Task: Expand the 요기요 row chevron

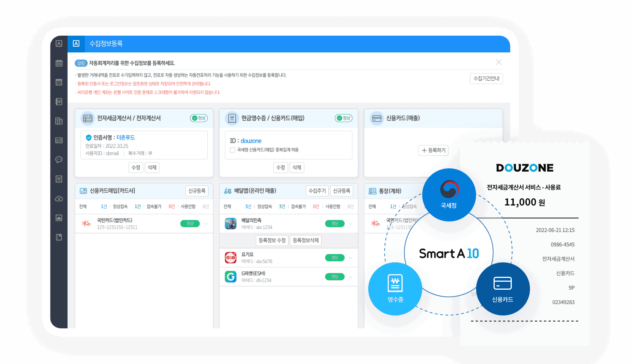Action: pos(350,258)
